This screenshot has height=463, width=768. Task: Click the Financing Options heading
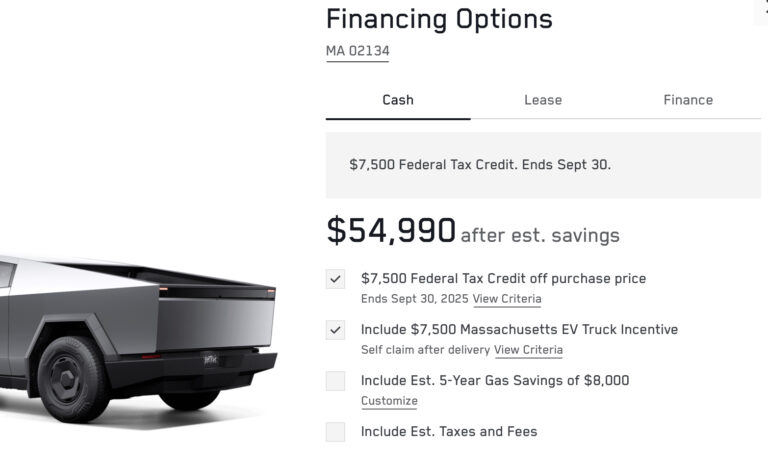[439, 19]
